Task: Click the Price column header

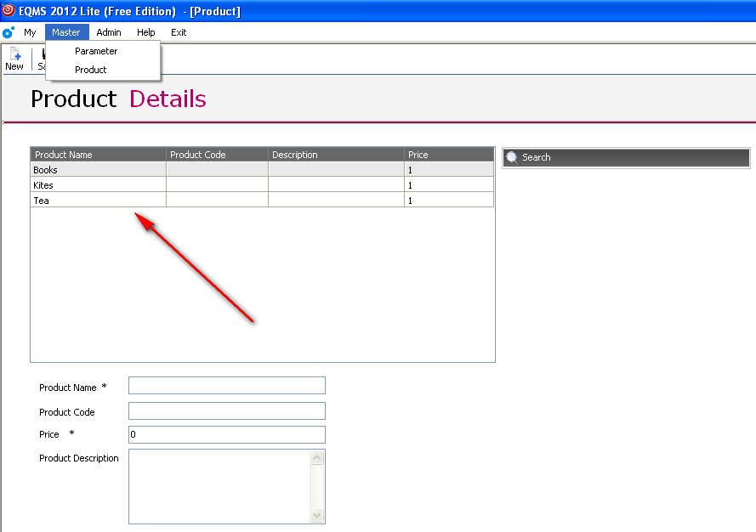Action: 449,155
